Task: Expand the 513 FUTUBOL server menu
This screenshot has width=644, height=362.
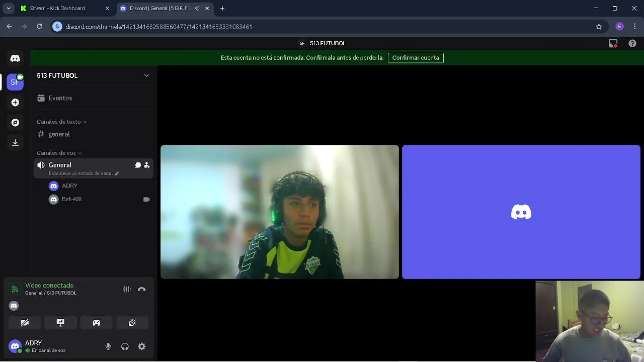Action: (146, 75)
